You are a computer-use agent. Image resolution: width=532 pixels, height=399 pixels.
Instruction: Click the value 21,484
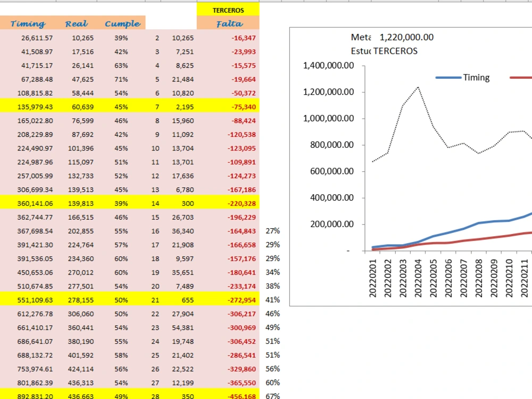pyautogui.click(x=183, y=79)
